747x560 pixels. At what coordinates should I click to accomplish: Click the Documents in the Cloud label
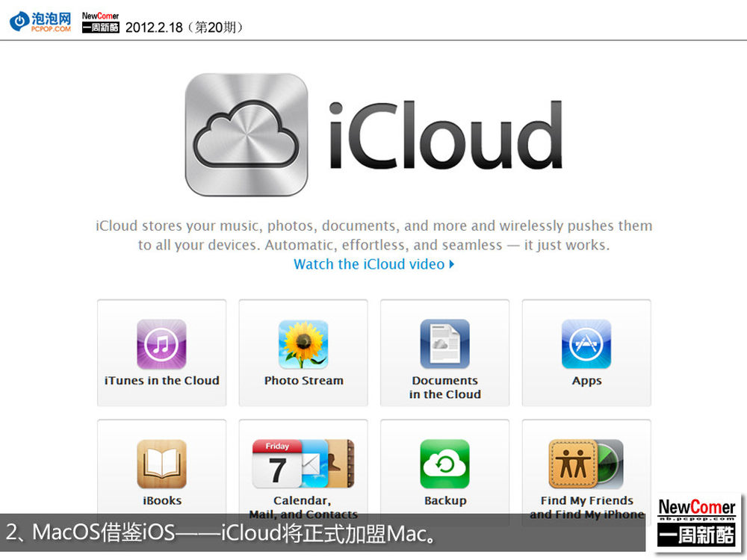click(445, 387)
